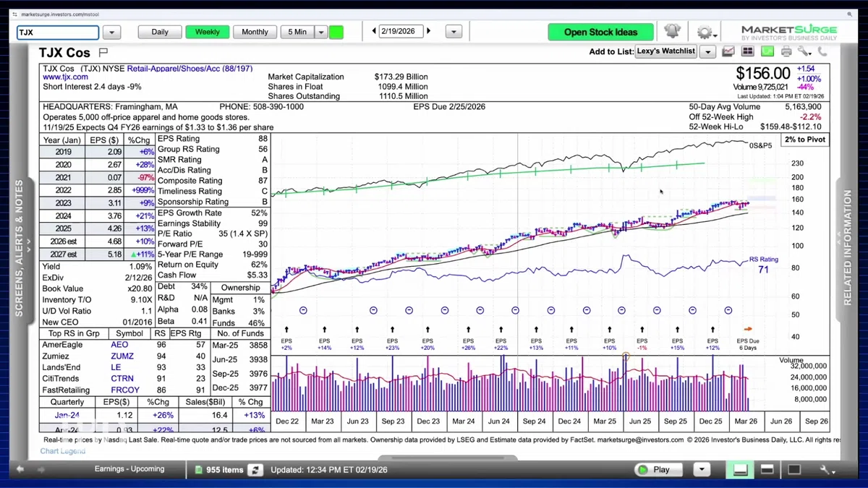Select the highlighted bottom panel layout toggle
This screenshot has width=868, height=488.
point(740,470)
